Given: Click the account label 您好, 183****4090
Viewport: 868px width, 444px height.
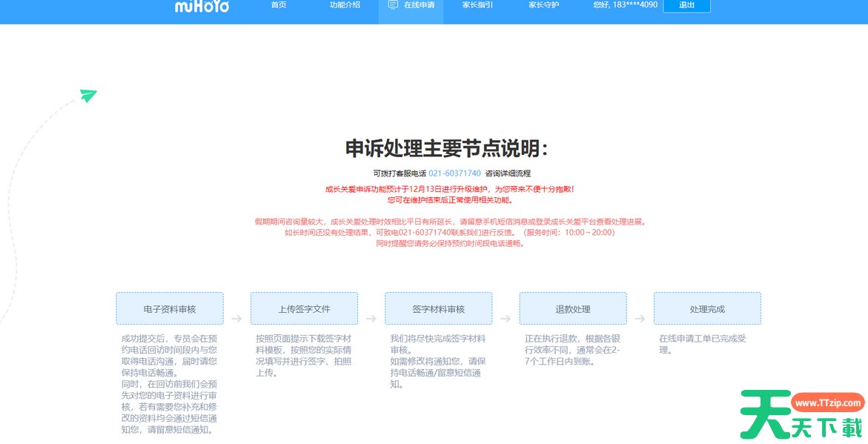Looking at the screenshot, I should 625,4.
